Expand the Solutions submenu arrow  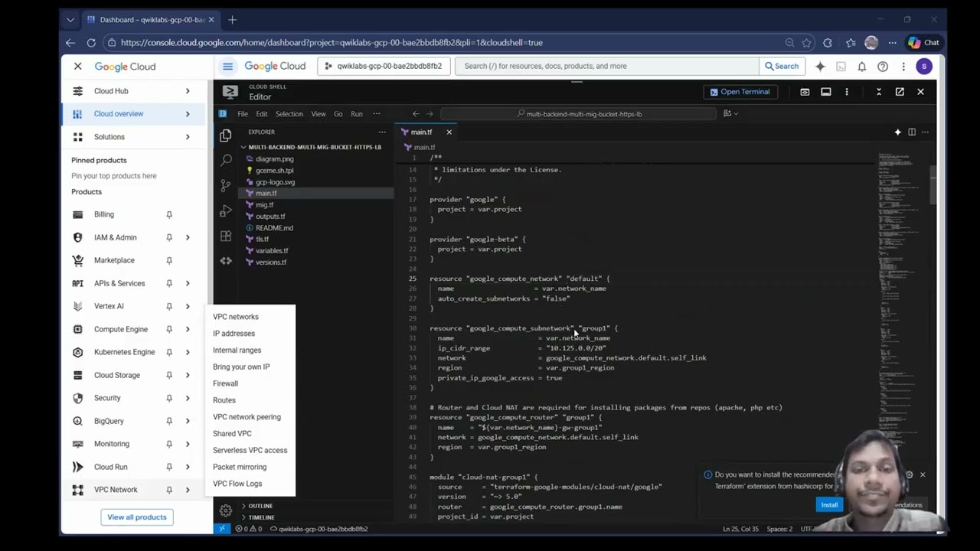point(188,137)
